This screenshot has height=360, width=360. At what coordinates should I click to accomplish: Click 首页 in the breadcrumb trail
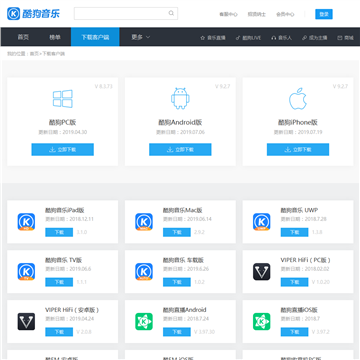(34, 54)
